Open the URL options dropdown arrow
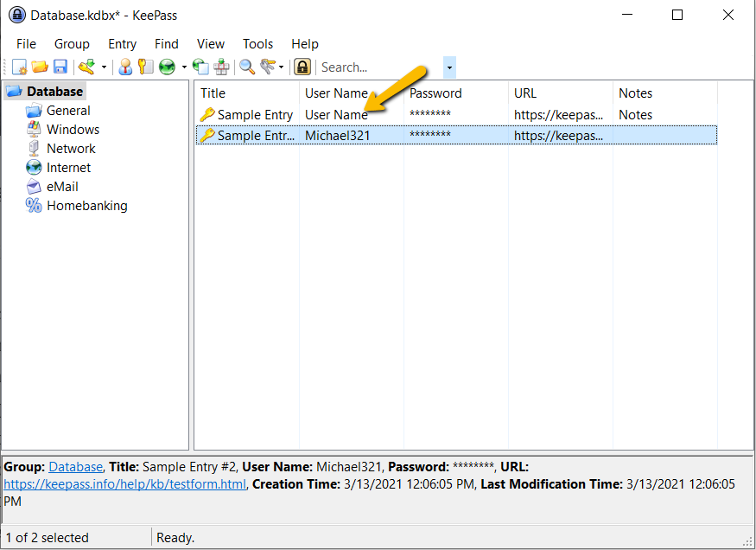This screenshot has width=756, height=550. coord(182,67)
